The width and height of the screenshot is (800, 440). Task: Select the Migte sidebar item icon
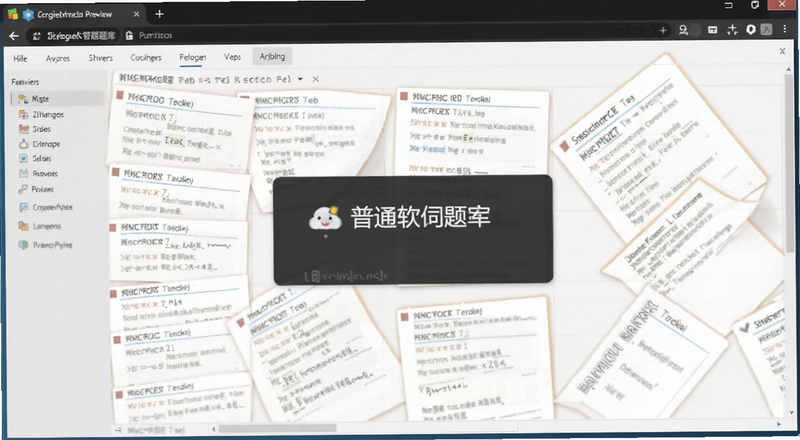coord(23,99)
